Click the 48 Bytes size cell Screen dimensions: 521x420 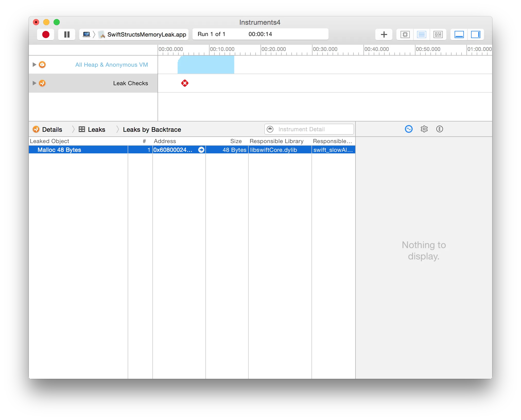click(227, 150)
